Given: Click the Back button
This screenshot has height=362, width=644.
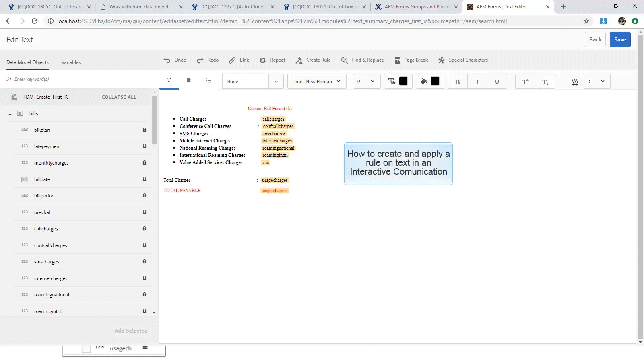Looking at the screenshot, I should (595, 39).
